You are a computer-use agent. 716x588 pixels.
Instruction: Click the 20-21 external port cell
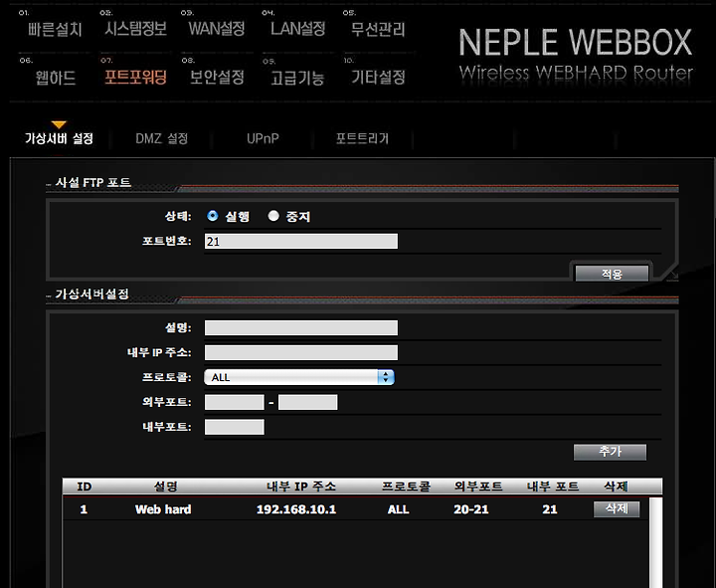[471, 509]
